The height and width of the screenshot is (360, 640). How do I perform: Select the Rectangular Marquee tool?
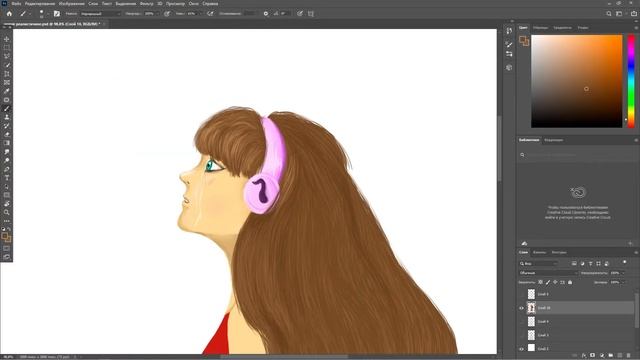tap(7, 48)
